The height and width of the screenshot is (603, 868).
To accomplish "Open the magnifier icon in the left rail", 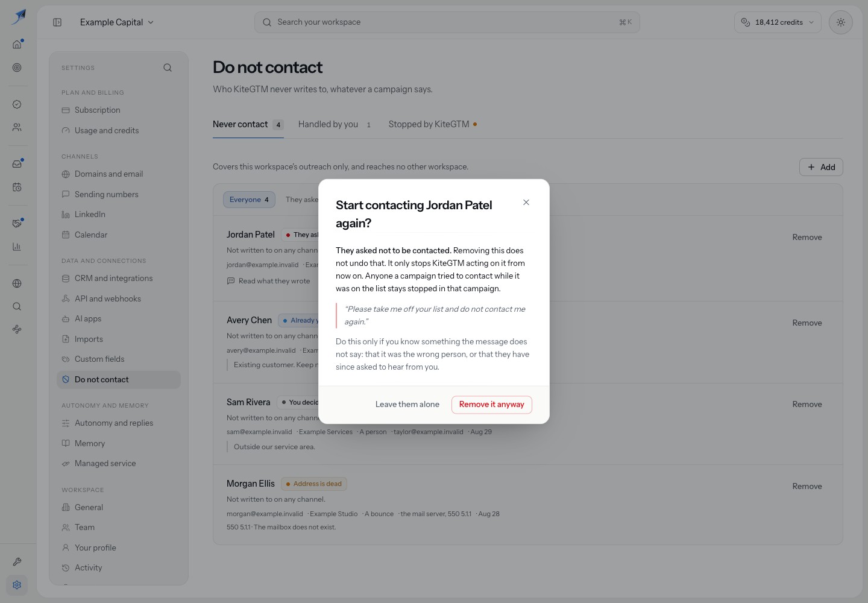I will click(17, 306).
